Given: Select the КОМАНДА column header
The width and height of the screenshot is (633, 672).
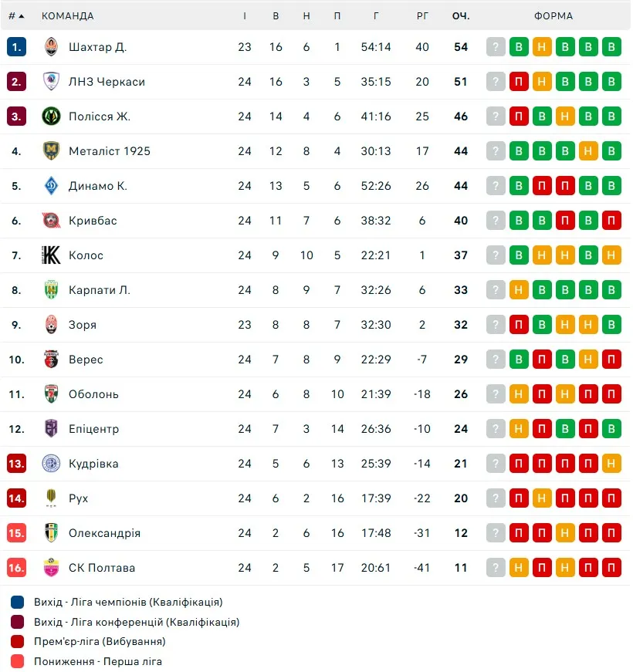Looking at the screenshot, I should [68, 16].
